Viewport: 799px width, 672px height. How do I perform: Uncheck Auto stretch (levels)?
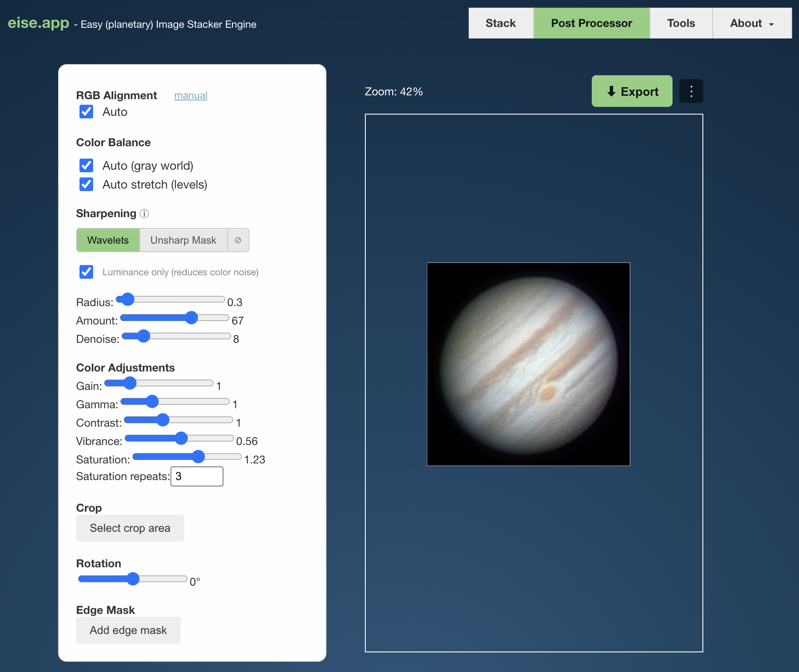coord(86,184)
